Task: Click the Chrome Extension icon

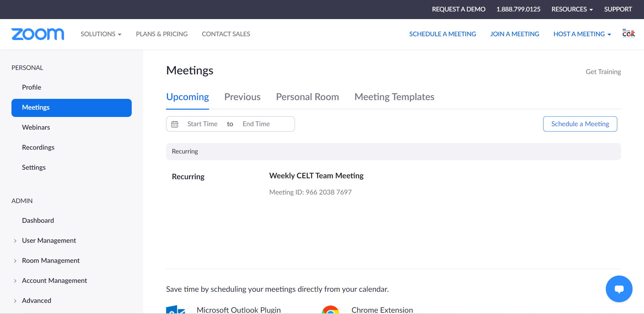Action: click(331, 310)
